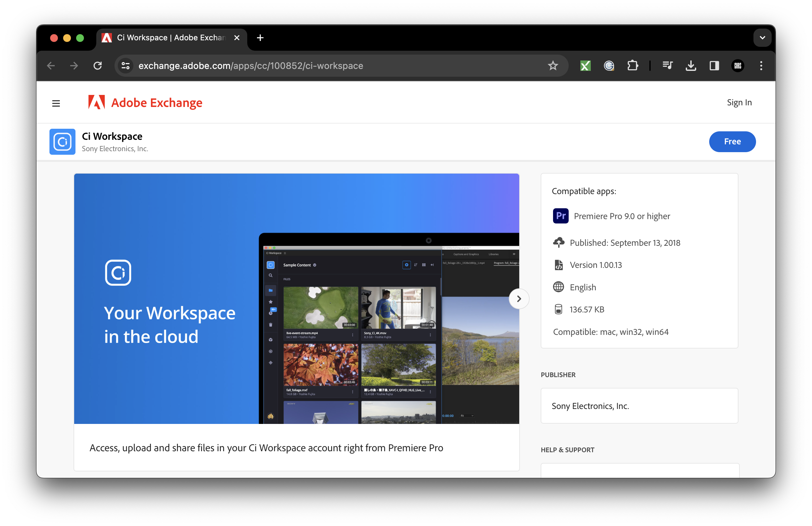Click the fall_foliage.mxf thumbnail
Image resolution: width=812 pixels, height=526 pixels.
click(x=320, y=364)
